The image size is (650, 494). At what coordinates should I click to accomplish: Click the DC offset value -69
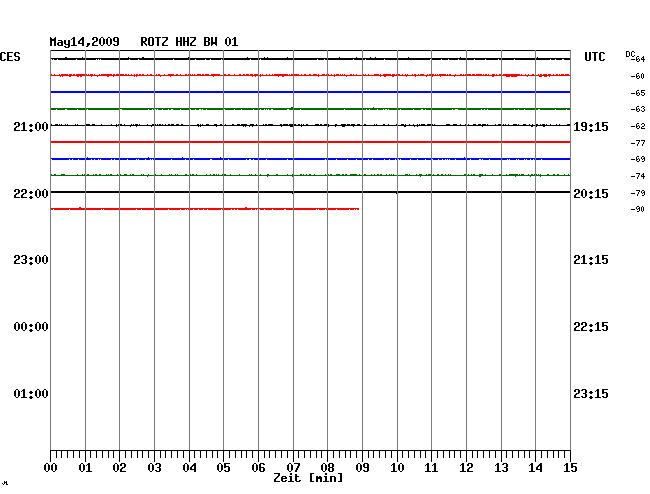point(638,160)
